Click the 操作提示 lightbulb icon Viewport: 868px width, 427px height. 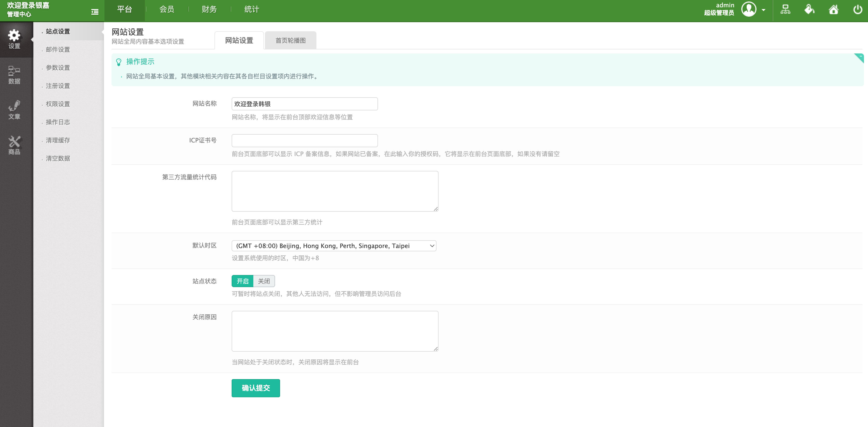click(119, 62)
